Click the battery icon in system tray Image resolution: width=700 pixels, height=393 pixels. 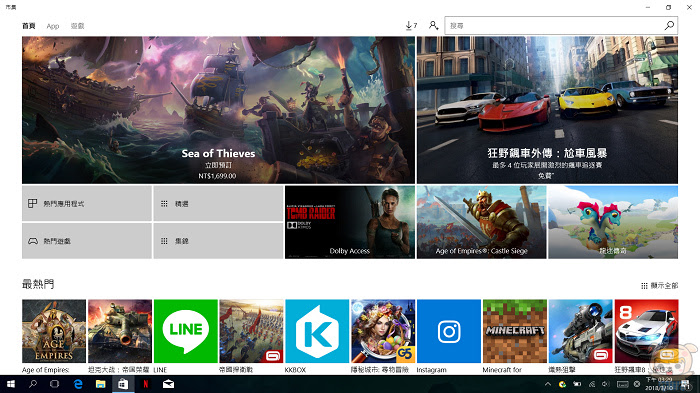pyautogui.click(x=577, y=384)
